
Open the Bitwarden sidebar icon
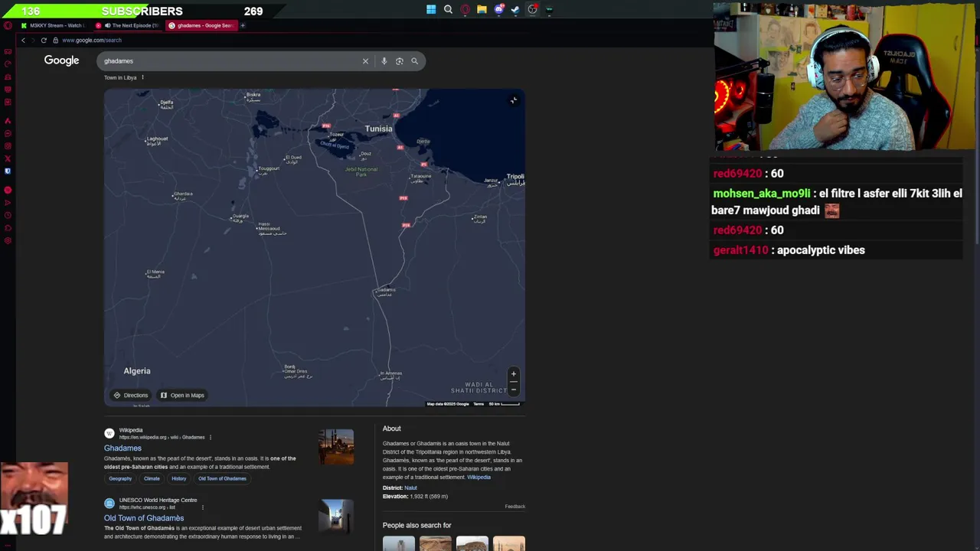coord(8,171)
